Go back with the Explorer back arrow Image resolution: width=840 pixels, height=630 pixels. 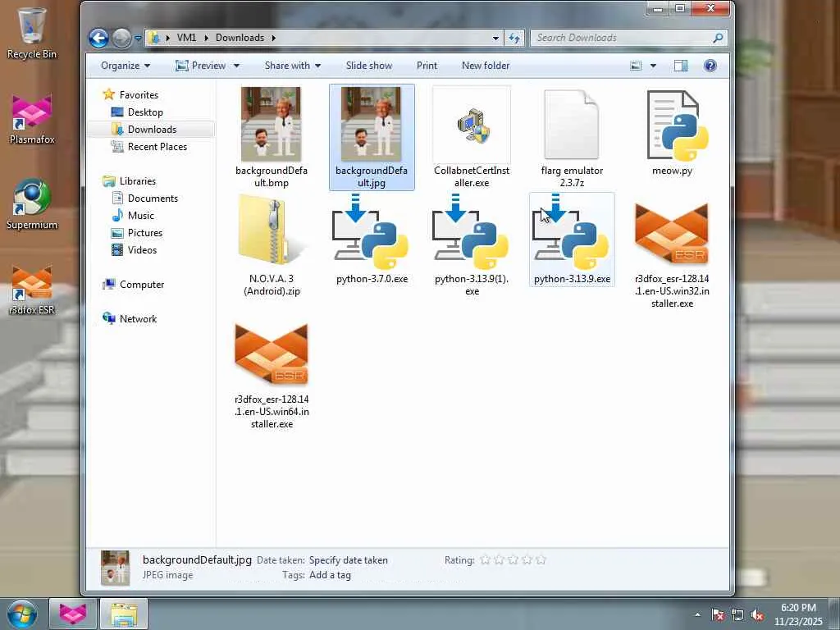coord(98,38)
